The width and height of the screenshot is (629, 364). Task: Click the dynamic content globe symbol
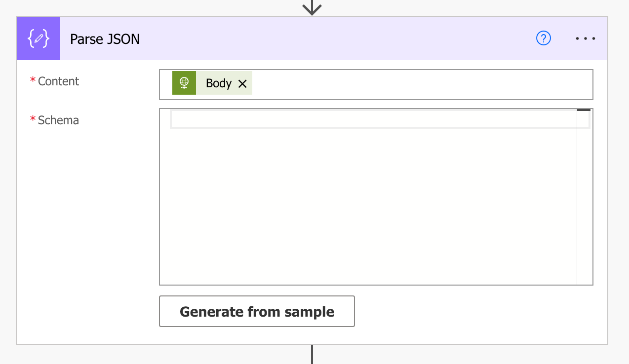click(x=184, y=82)
